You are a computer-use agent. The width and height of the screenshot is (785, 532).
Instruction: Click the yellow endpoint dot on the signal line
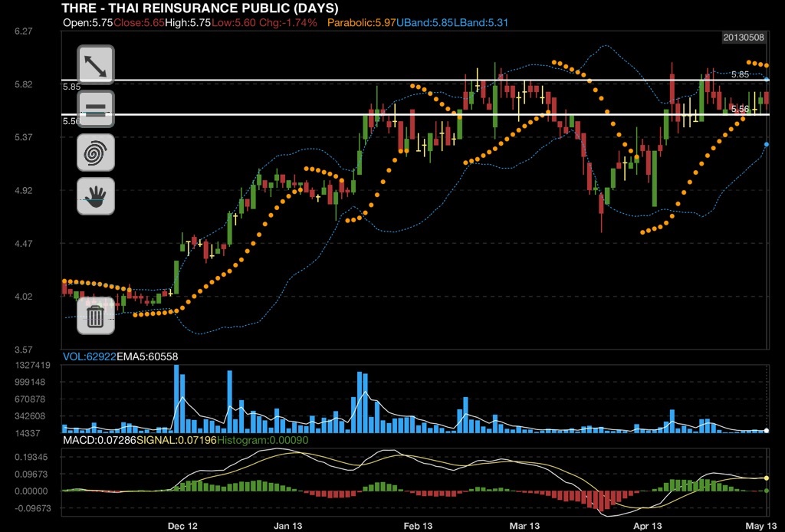(767, 478)
